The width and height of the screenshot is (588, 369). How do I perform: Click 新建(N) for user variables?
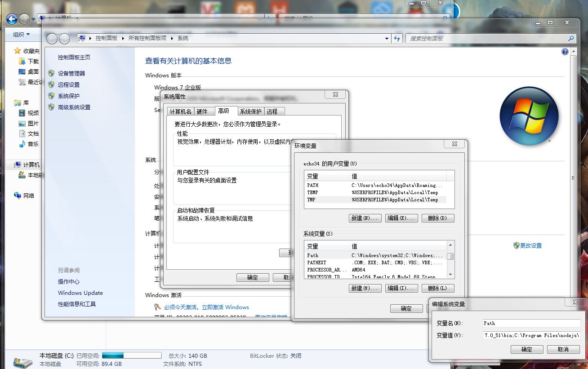[x=365, y=218]
